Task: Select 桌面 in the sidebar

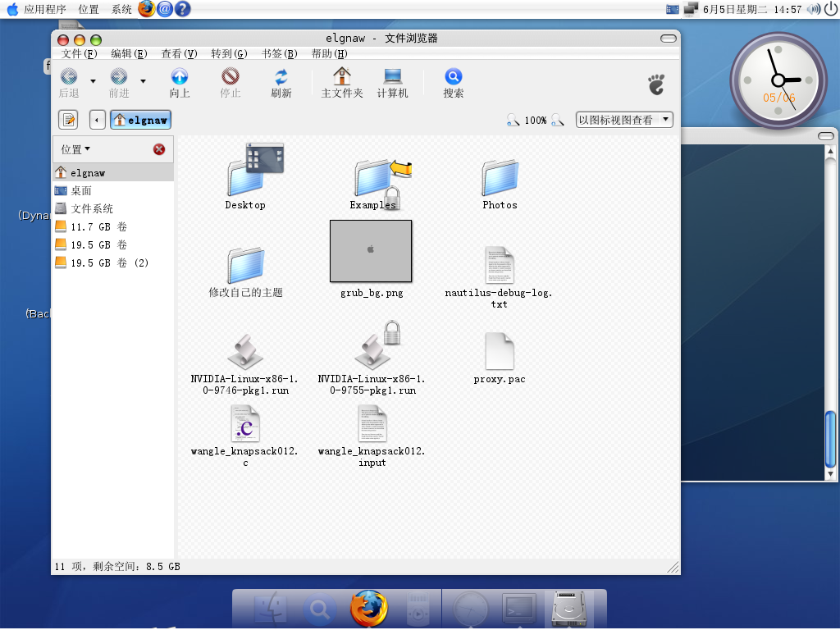Action: tap(113, 190)
